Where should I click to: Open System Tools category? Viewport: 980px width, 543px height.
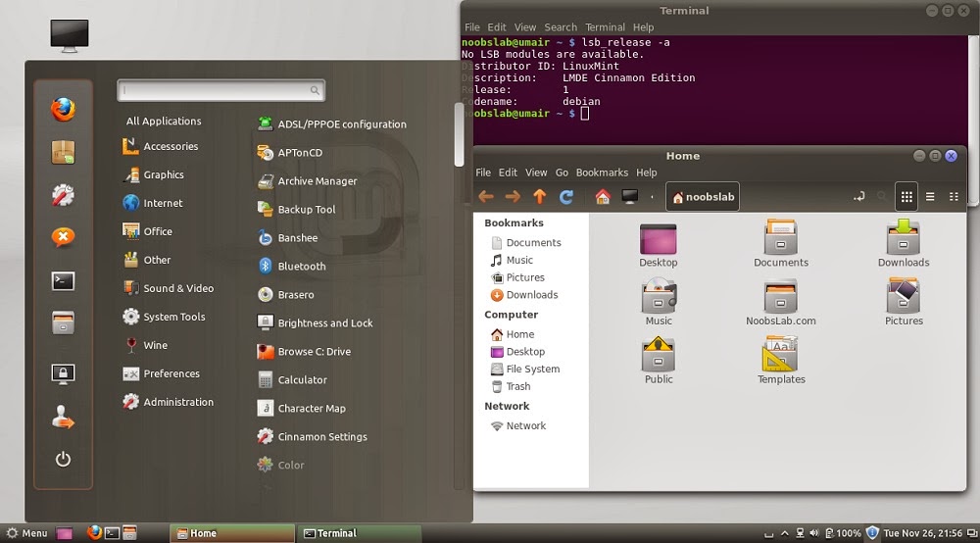[x=164, y=317]
